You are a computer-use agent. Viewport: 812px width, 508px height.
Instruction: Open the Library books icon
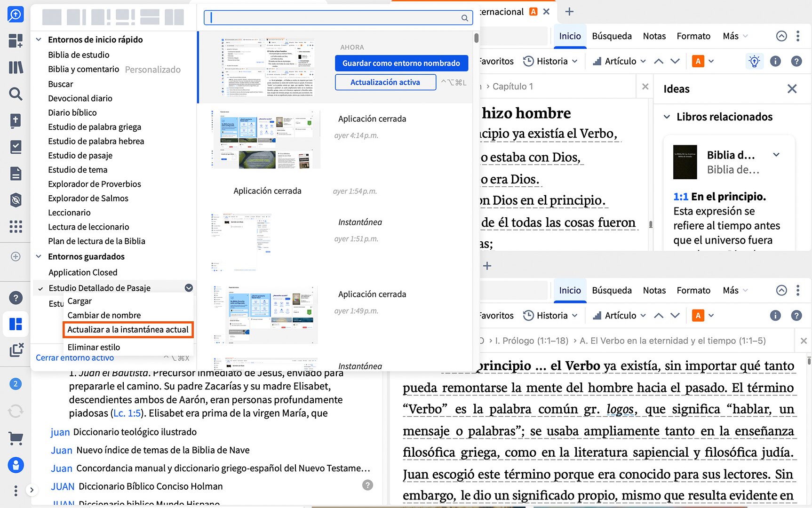click(x=16, y=67)
